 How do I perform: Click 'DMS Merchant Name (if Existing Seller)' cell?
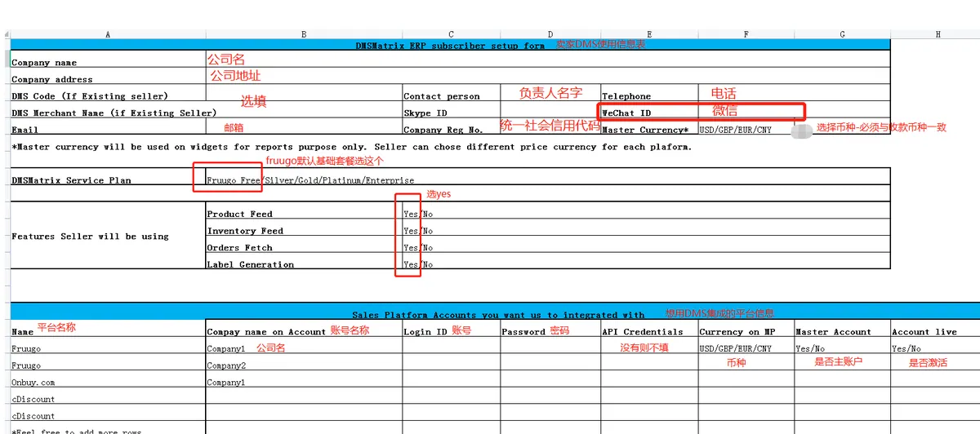click(108, 110)
